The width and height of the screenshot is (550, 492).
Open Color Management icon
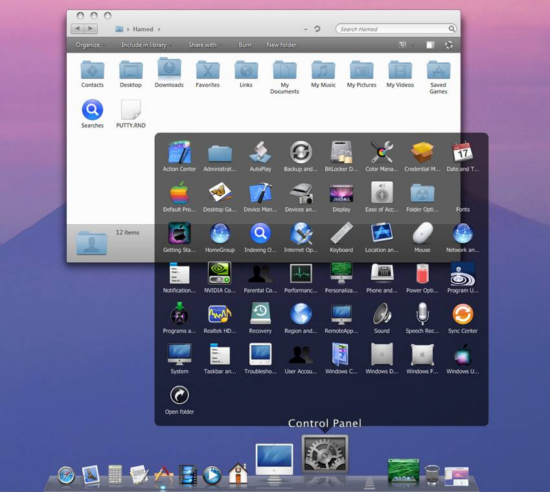tap(382, 152)
